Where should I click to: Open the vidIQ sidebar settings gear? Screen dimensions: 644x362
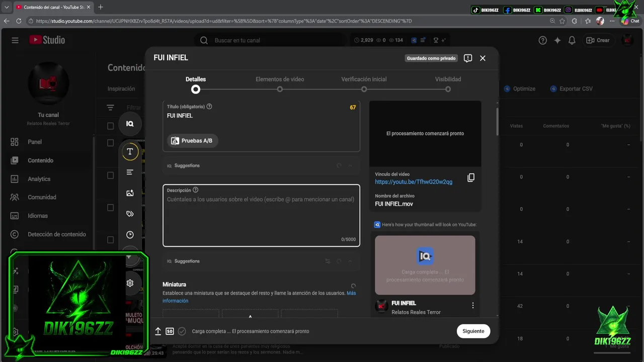click(x=130, y=283)
